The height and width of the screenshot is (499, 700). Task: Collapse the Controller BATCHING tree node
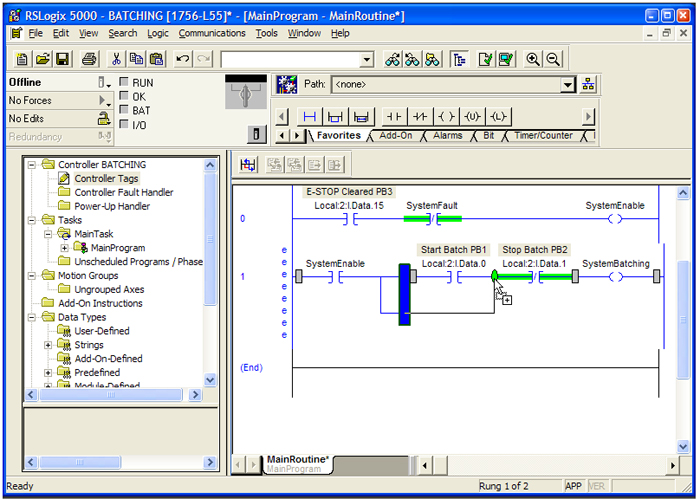(x=32, y=165)
